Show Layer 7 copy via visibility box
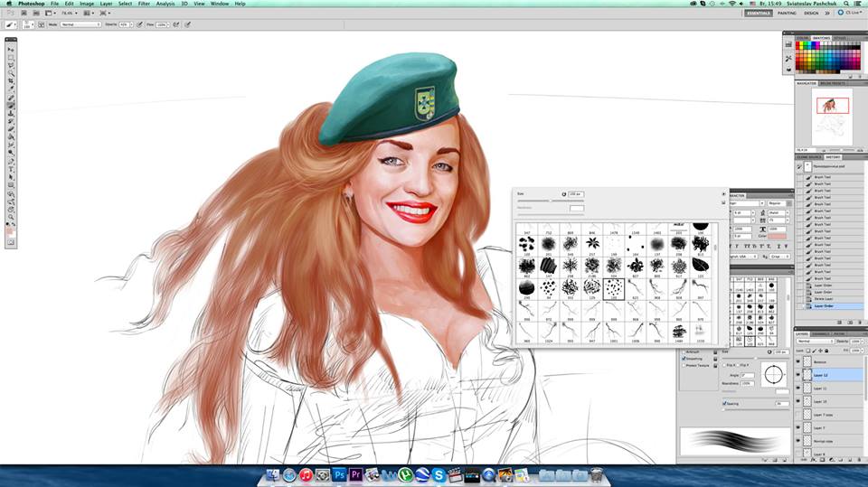This screenshot has width=868, height=487. (x=798, y=415)
